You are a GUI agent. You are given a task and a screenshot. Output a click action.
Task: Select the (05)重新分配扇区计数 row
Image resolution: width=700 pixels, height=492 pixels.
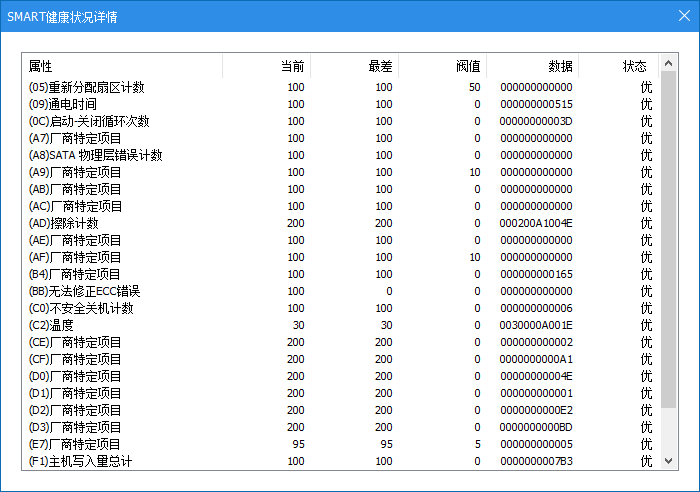[x=87, y=88]
